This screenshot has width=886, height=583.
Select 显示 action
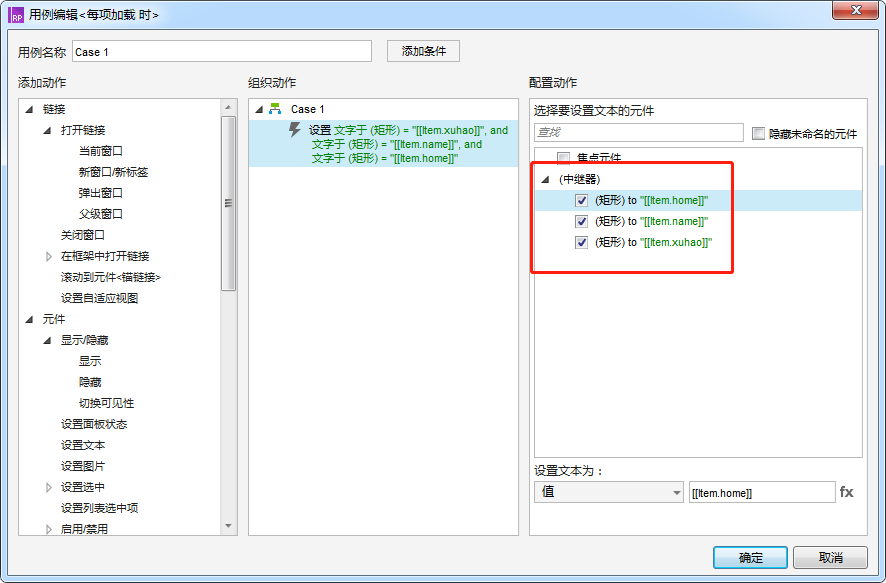click(x=90, y=361)
